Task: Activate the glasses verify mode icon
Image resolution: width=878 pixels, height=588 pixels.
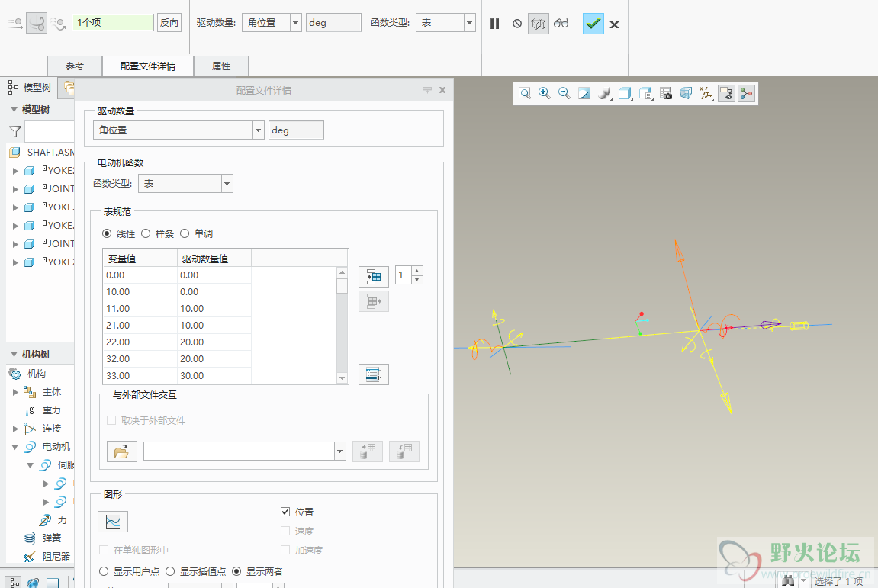Action: [x=561, y=24]
